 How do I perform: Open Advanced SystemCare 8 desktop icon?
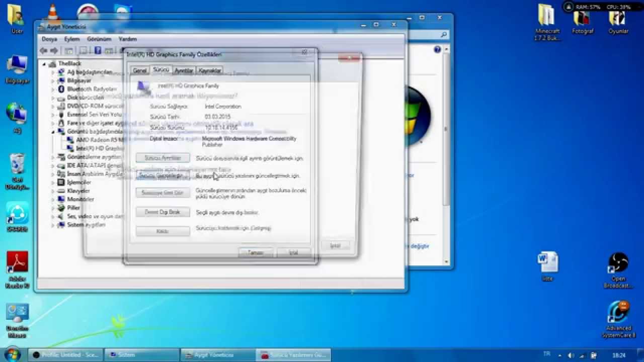point(618,320)
